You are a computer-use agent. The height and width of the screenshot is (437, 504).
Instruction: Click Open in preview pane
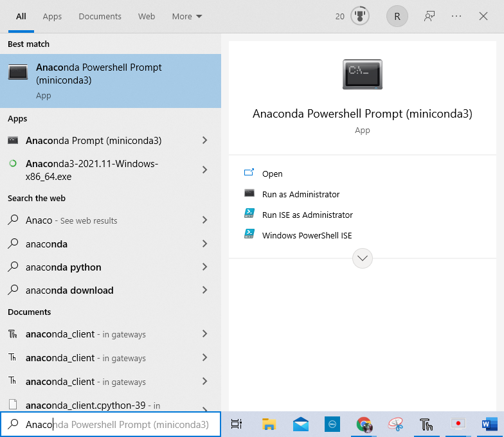point(272,174)
